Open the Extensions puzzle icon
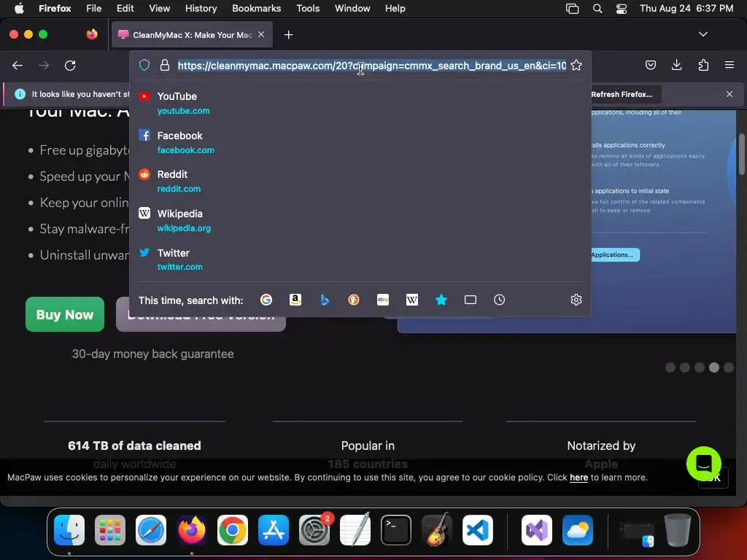This screenshot has width=747, height=560. click(x=703, y=65)
